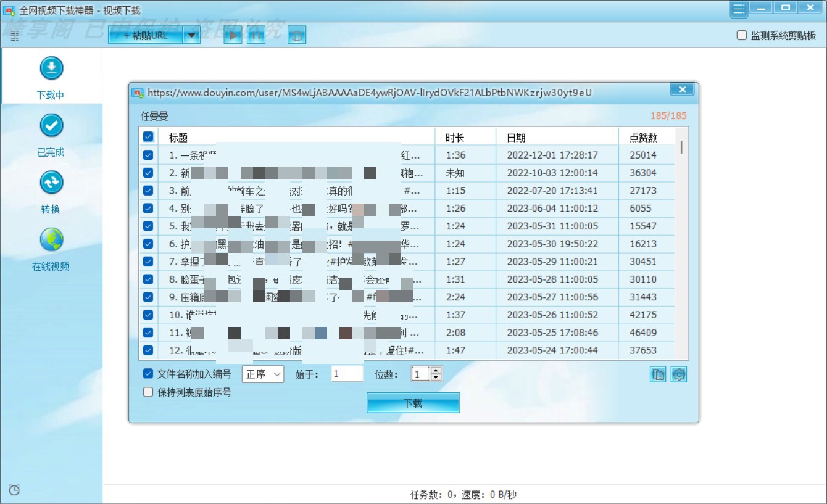The image size is (827, 504).
Task: Click the clock scheduler icon at bottom left
Action: click(14, 490)
